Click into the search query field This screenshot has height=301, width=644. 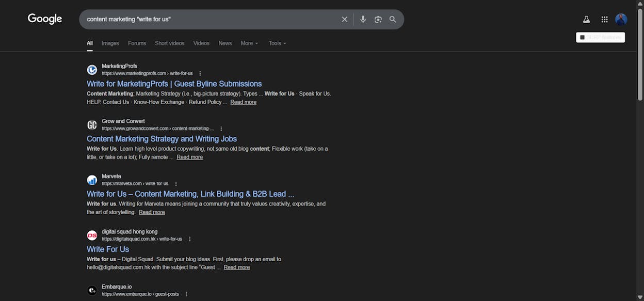point(212,19)
